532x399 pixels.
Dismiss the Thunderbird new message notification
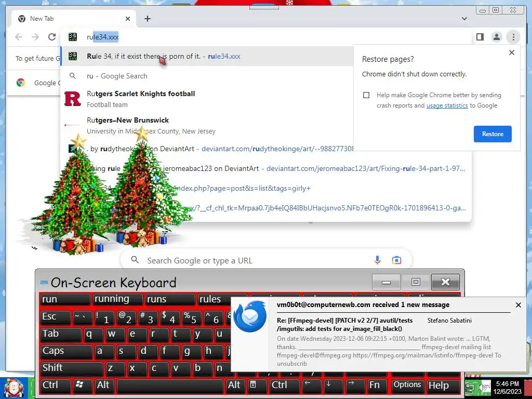click(x=518, y=305)
